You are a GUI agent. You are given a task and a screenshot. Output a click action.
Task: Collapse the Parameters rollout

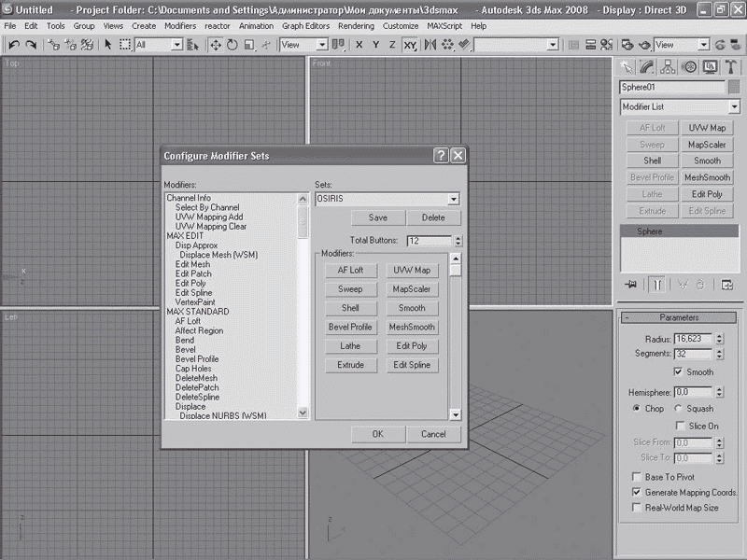point(679,317)
